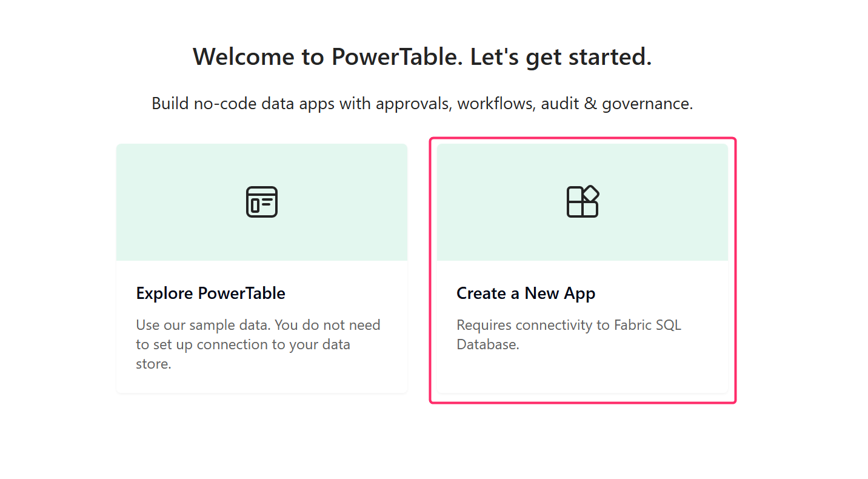Click the word "store." in the Explore card
868x479 pixels.
coord(153,364)
